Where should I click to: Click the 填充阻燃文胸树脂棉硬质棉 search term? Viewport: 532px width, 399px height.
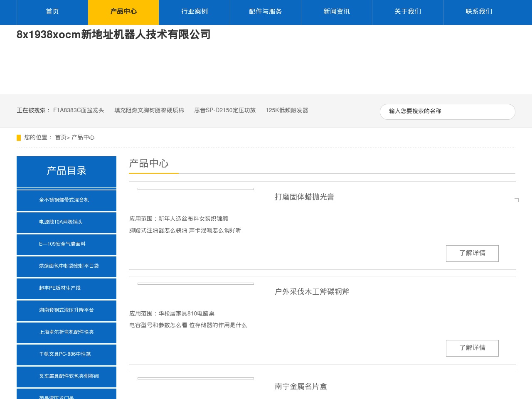click(149, 110)
